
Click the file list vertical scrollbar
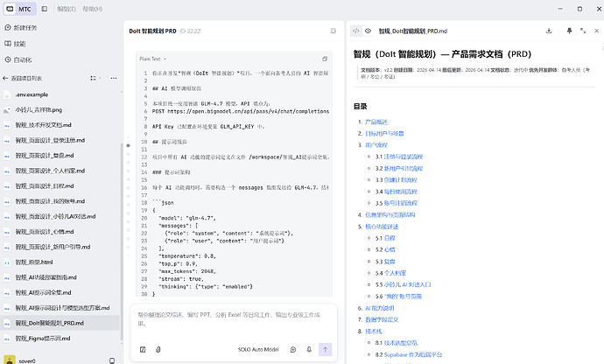point(122,241)
